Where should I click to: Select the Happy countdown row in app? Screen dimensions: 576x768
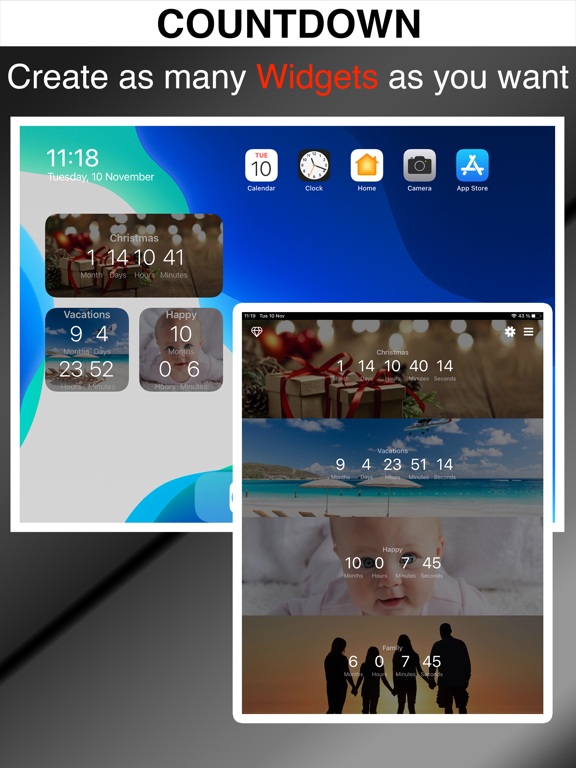(392, 566)
